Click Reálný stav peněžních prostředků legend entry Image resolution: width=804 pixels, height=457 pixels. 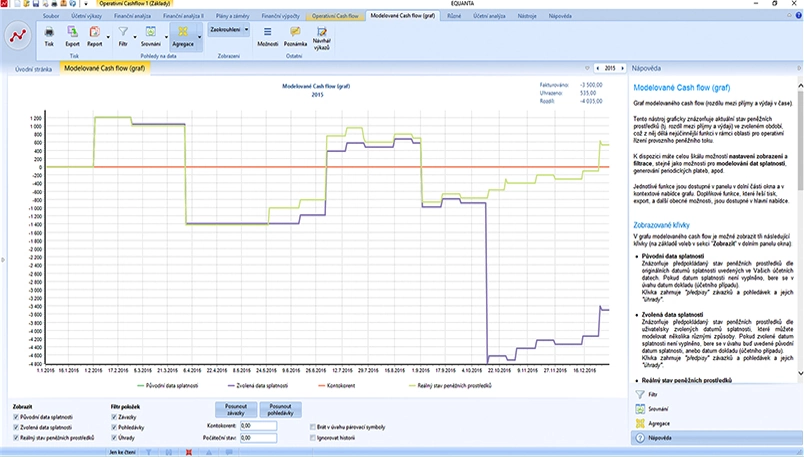click(450, 385)
